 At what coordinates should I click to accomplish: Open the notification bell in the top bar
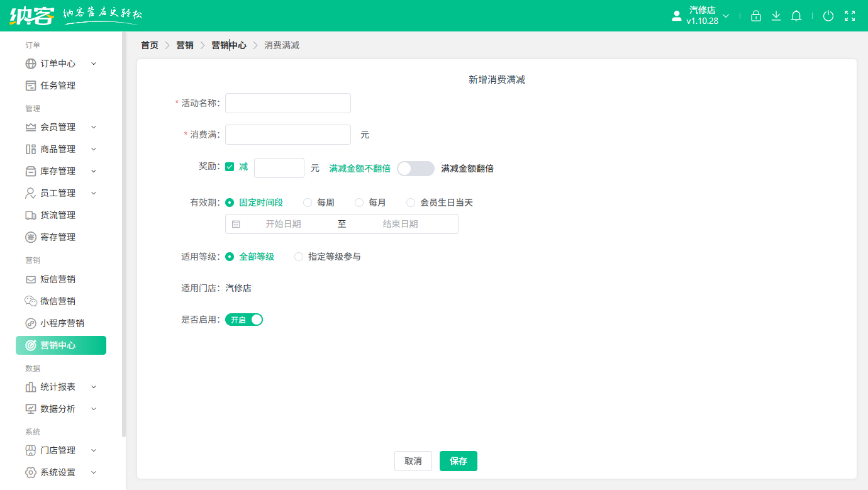coord(796,16)
